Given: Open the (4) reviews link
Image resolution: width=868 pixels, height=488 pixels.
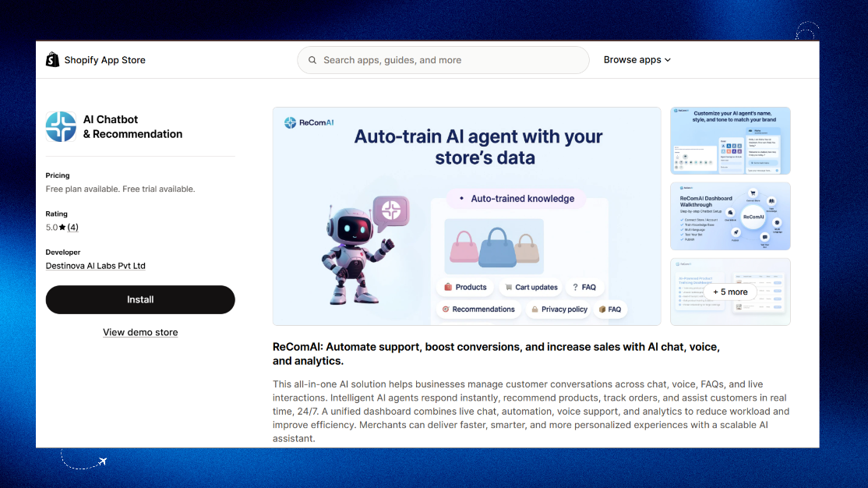Looking at the screenshot, I should tap(72, 227).
